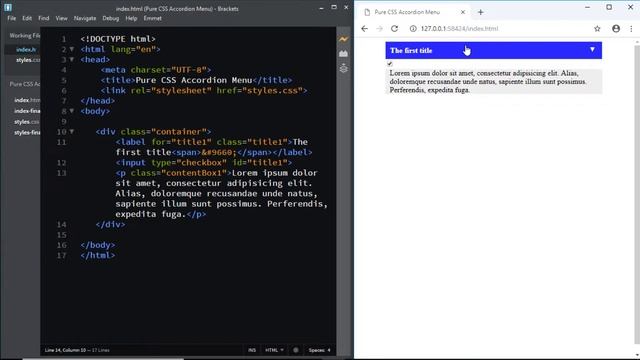640x360 pixels.
Task: Click the down arrow on the blue accordion title
Action: pyautogui.click(x=592, y=50)
